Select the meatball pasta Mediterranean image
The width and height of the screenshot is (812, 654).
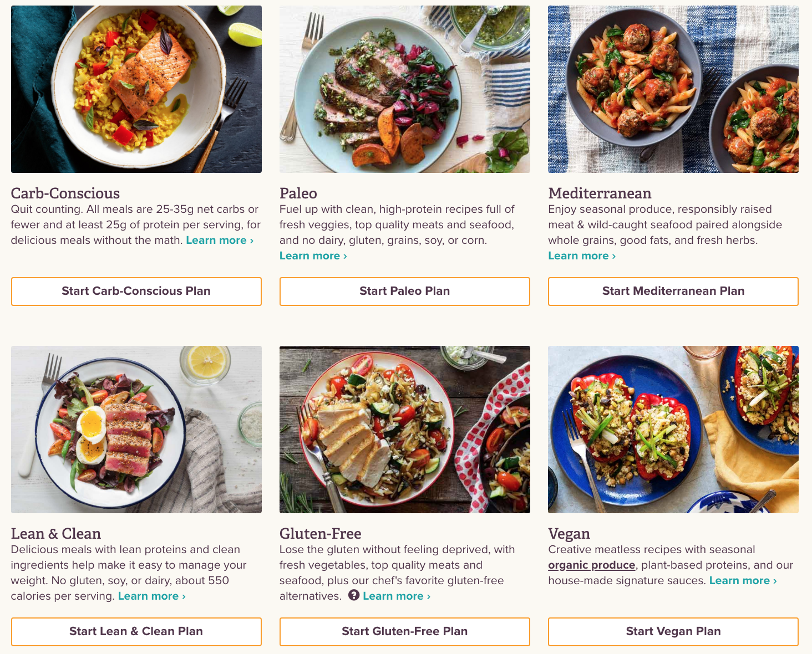673,89
